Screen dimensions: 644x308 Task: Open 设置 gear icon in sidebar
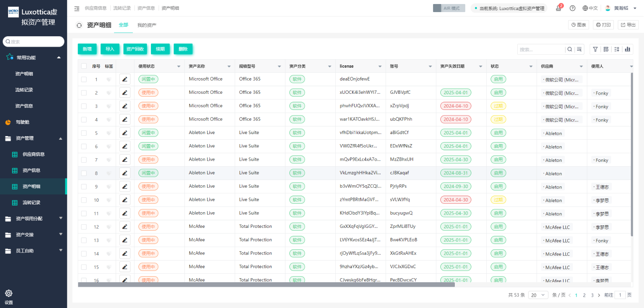click(9, 293)
